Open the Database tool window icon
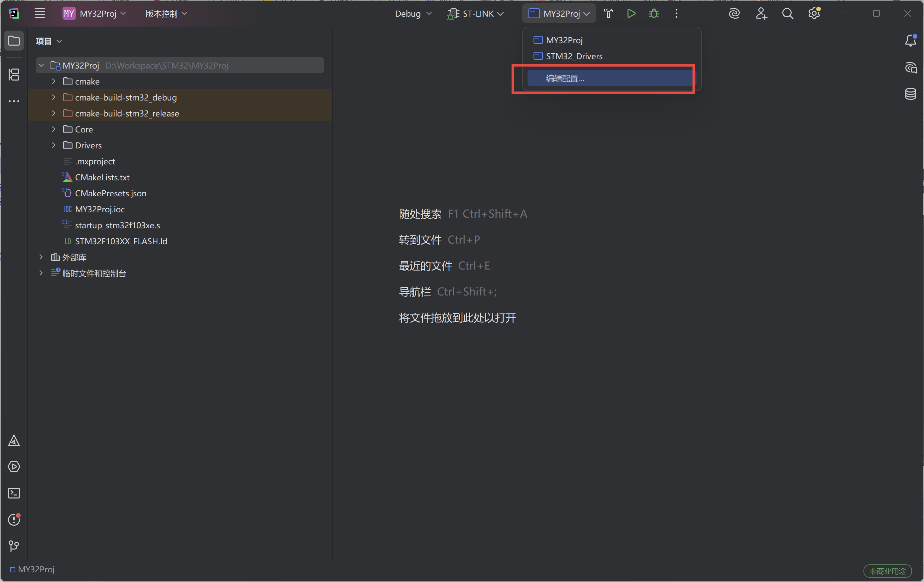 click(x=911, y=94)
